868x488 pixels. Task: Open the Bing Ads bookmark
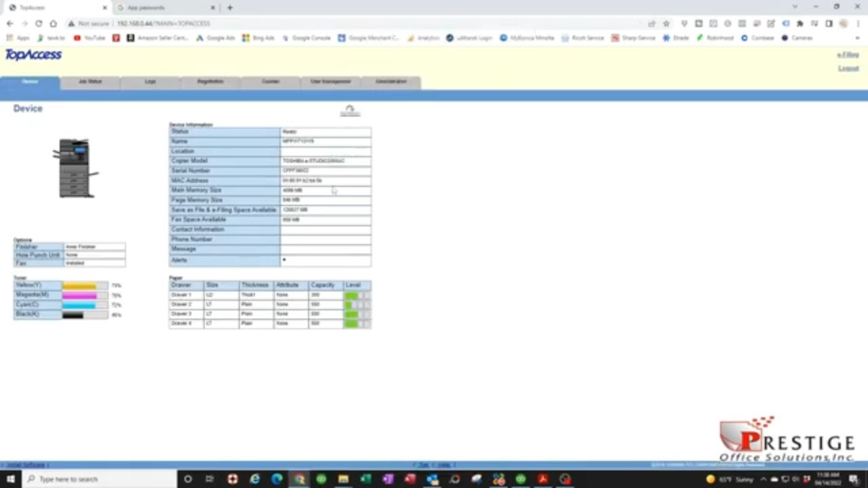point(258,38)
